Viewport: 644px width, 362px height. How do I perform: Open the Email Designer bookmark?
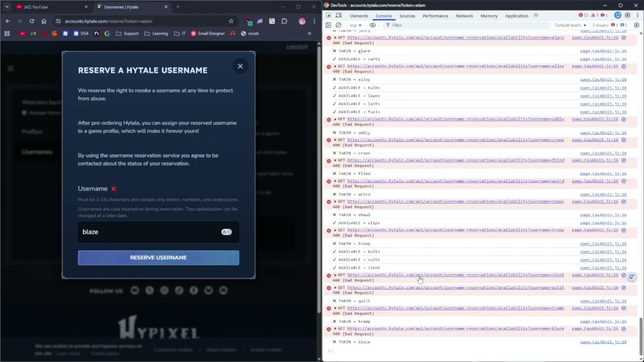(x=207, y=34)
